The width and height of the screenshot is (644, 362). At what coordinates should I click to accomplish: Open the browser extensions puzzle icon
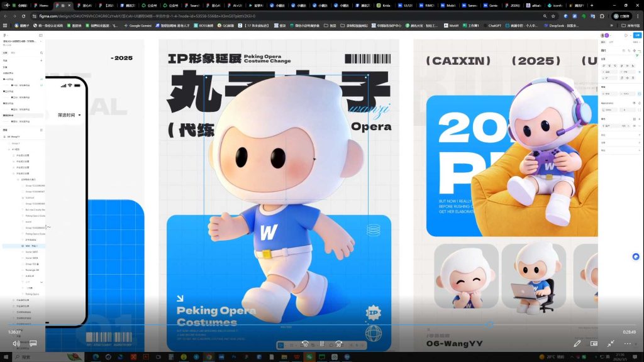[602, 16]
